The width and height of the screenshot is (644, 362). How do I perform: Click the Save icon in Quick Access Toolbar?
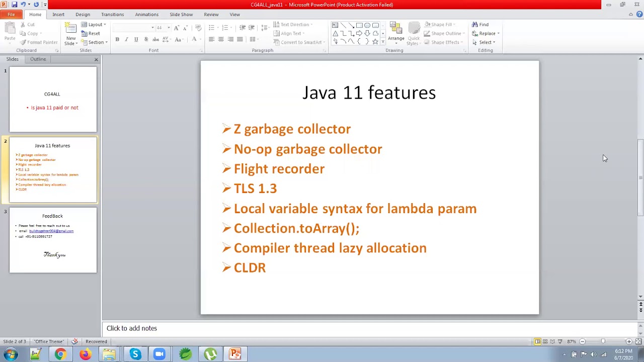click(14, 5)
